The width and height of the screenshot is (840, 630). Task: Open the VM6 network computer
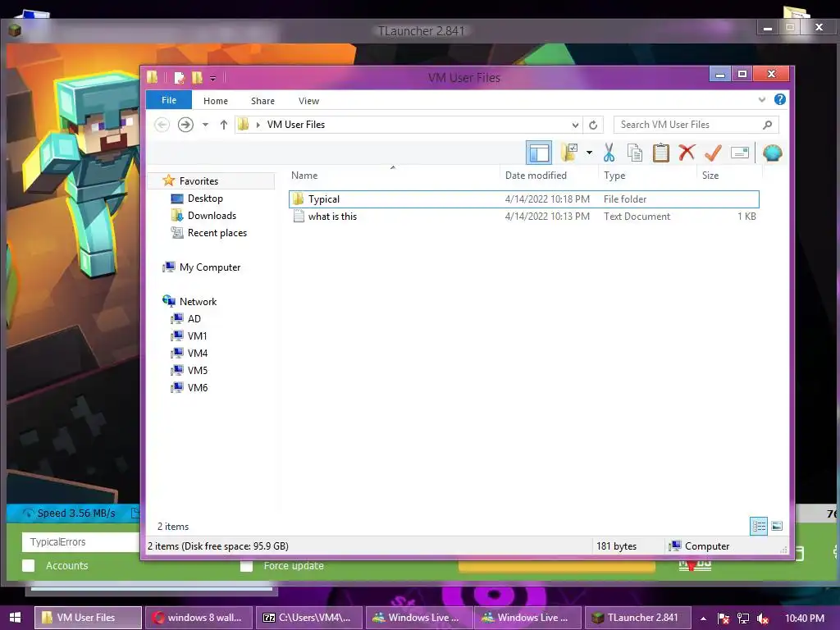(x=197, y=387)
